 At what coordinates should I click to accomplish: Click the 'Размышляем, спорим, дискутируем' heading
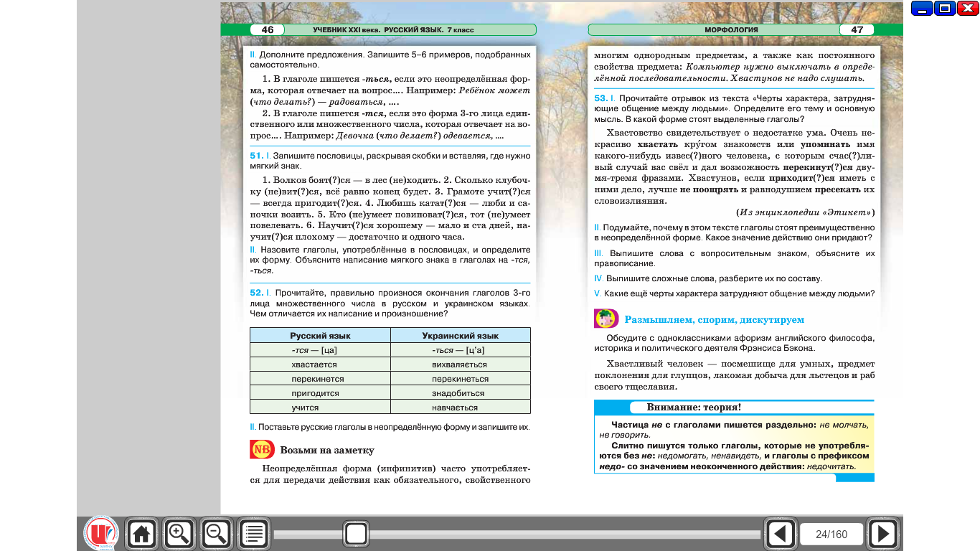coord(715,319)
